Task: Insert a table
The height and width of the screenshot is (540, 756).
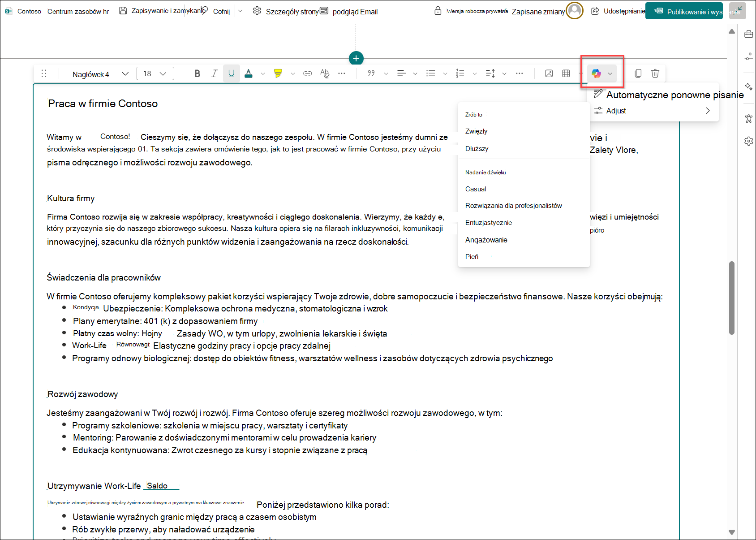Action: [x=566, y=73]
